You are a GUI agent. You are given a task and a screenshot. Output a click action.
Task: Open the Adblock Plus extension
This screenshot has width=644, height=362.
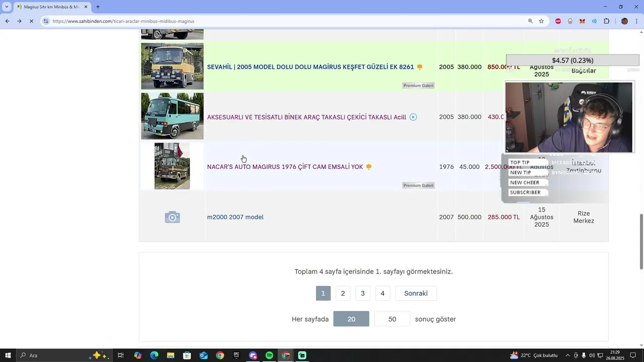pos(558,21)
